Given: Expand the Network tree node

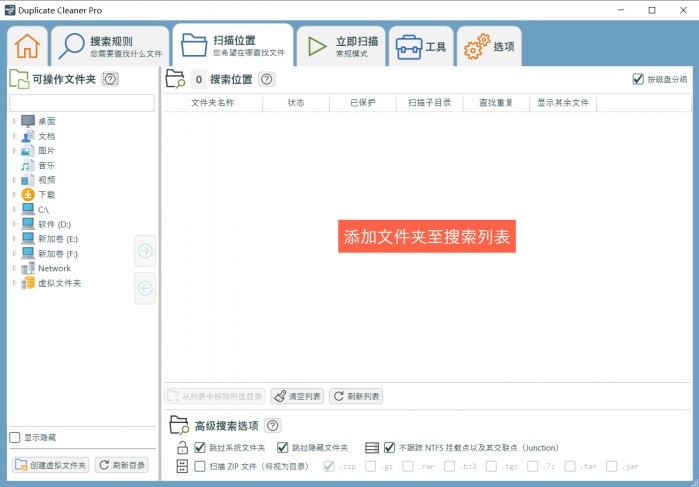Looking at the screenshot, I should pyautogui.click(x=14, y=268).
